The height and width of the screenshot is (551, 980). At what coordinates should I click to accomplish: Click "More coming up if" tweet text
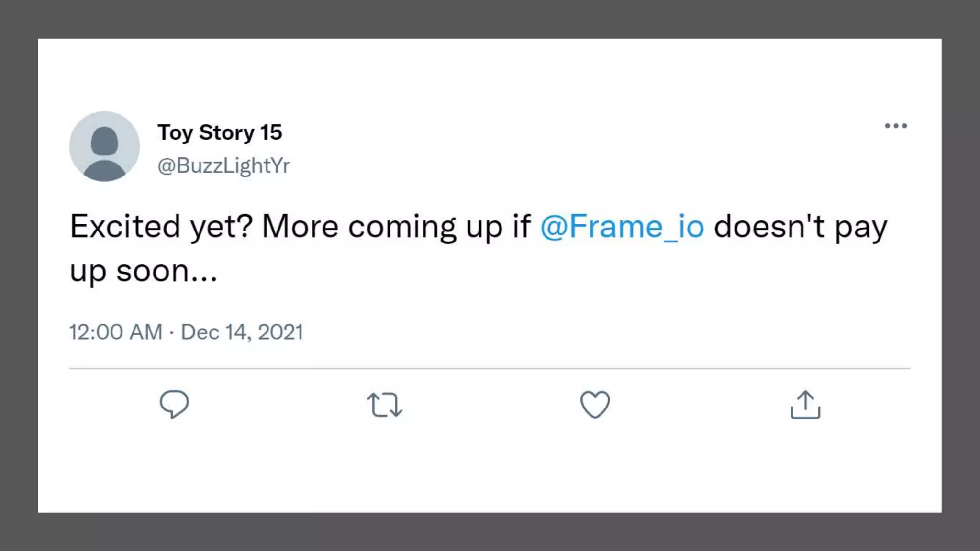point(396,226)
